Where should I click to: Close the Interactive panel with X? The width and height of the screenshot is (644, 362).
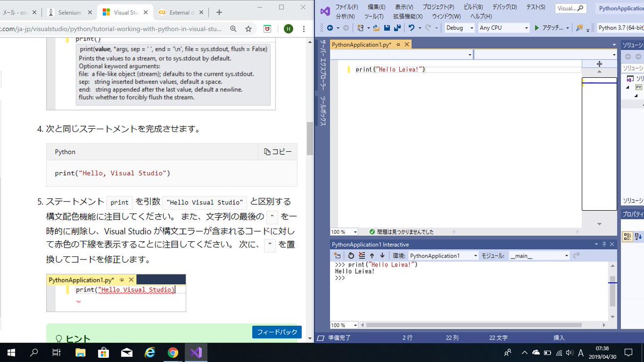613,244
